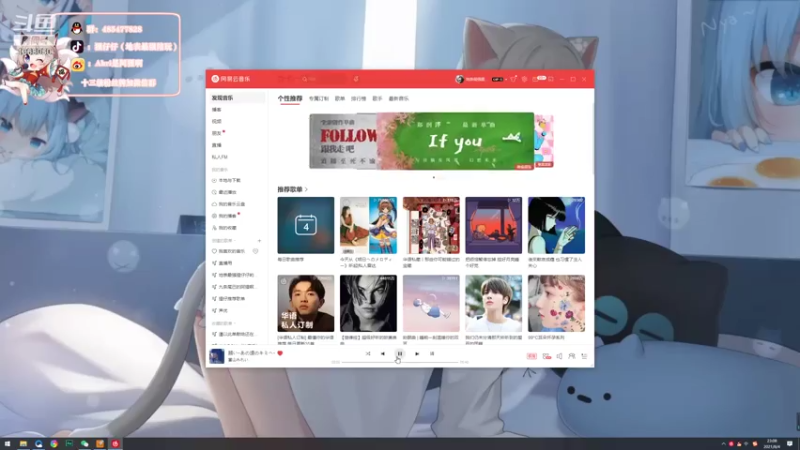This screenshot has width=800, height=450.
Task: Open the settings gear in the header
Action: pos(524,79)
